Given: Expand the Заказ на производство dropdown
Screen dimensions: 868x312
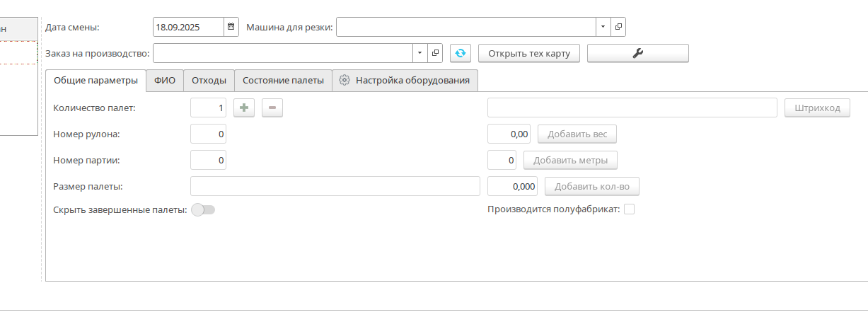Looking at the screenshot, I should 420,53.
